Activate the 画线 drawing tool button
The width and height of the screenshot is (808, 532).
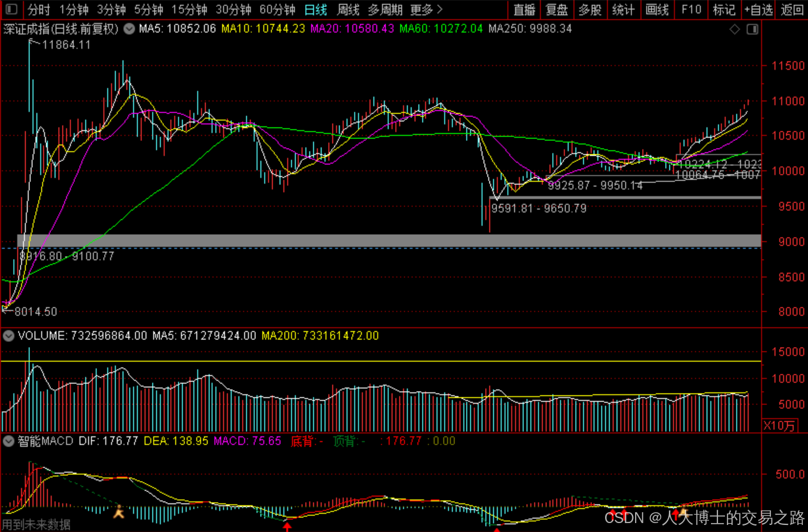point(657,10)
